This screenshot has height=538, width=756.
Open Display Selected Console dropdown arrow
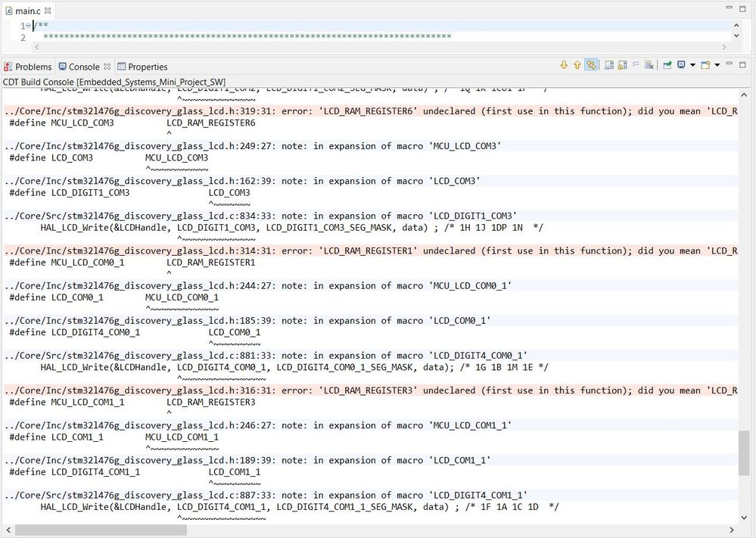pos(692,65)
